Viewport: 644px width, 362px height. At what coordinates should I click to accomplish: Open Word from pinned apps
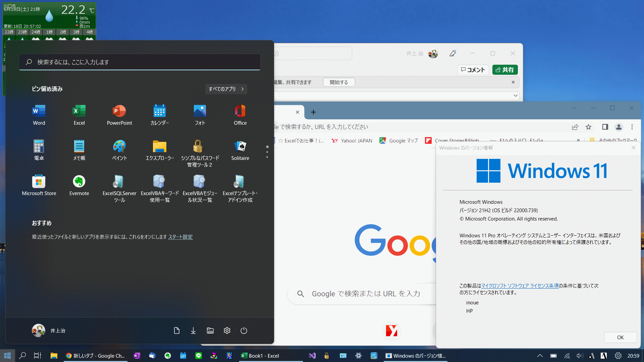[39, 115]
